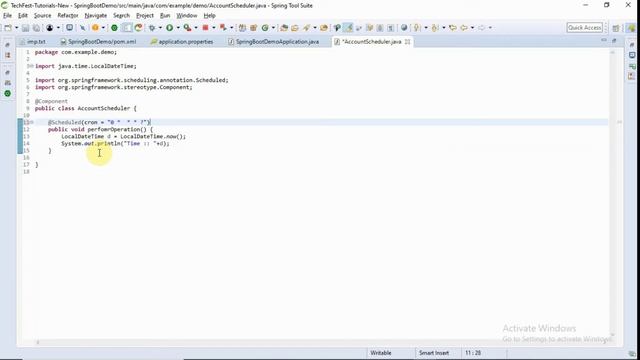Open the Navigate menu
This screenshot has width=640, height=360.
tap(96, 16)
